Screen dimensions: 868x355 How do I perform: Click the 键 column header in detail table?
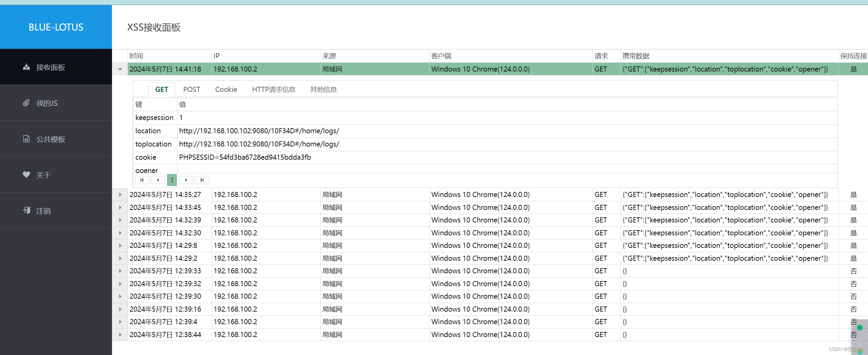point(155,104)
